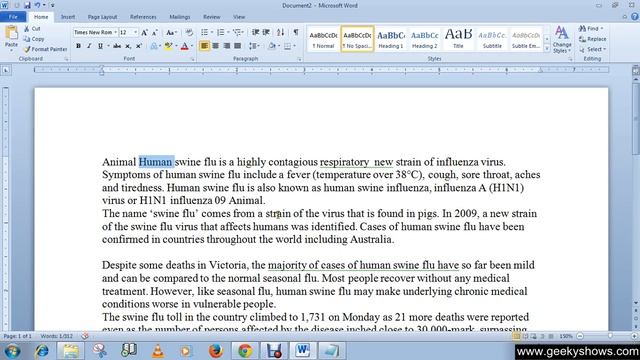Switch to the Review tab
The width and height of the screenshot is (640, 360).
(211, 17)
